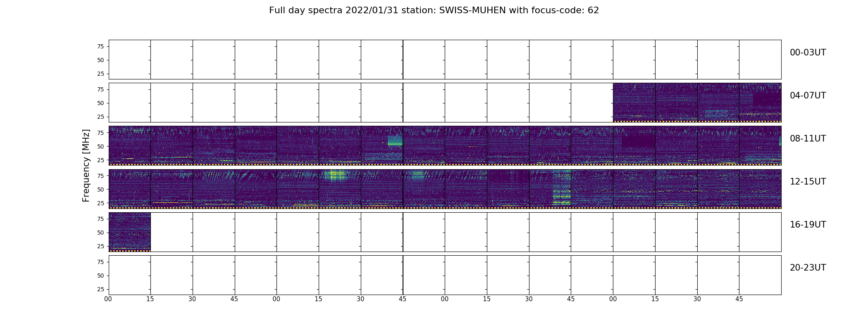Click the 25 tick of the 20-23UT row
The width and height of the screenshot is (868, 331).
(x=100, y=289)
